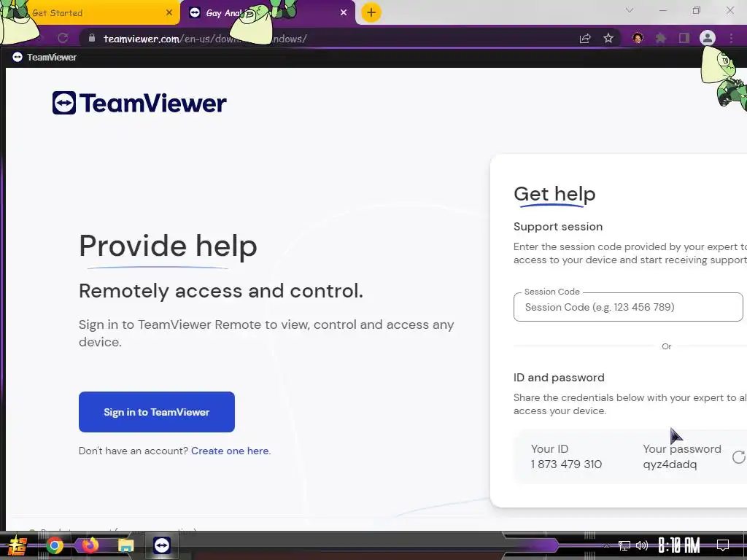
Task: Open the volume tray icon
Action: (642, 545)
